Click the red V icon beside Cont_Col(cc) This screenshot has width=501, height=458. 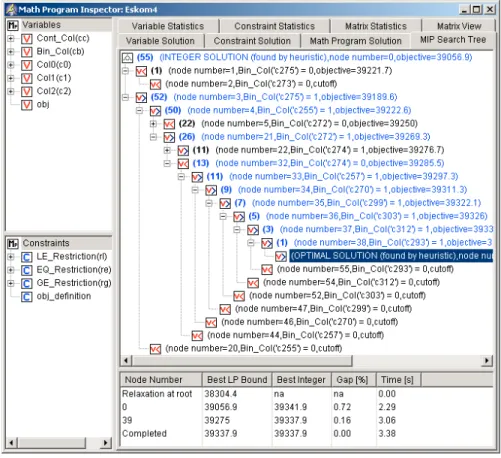tap(27, 39)
